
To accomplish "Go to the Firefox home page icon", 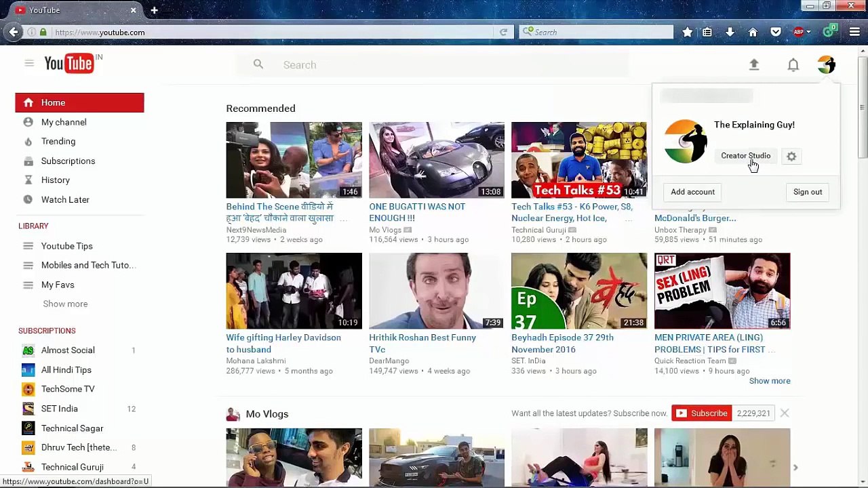I will (x=753, y=32).
